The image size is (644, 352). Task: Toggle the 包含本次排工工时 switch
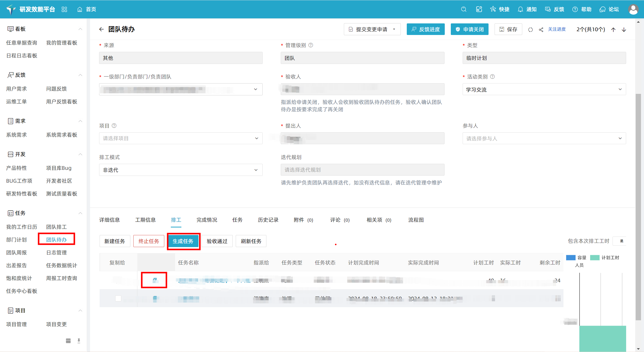pyautogui.click(x=620, y=241)
